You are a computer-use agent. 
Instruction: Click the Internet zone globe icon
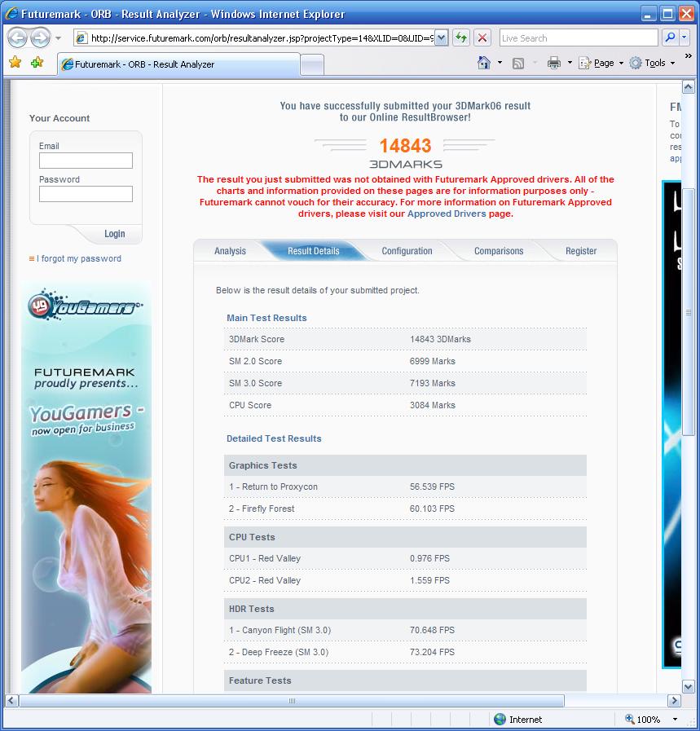[x=500, y=720]
